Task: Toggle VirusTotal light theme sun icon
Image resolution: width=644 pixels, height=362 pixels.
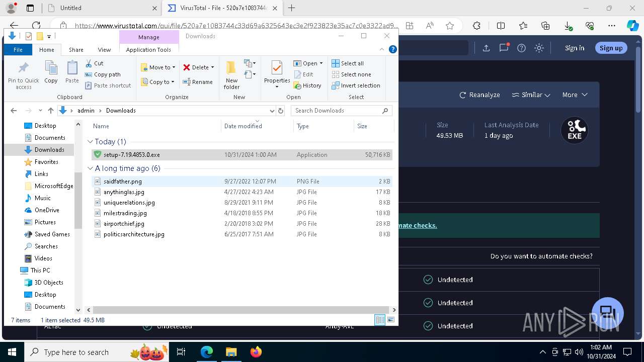Action: click(539, 48)
